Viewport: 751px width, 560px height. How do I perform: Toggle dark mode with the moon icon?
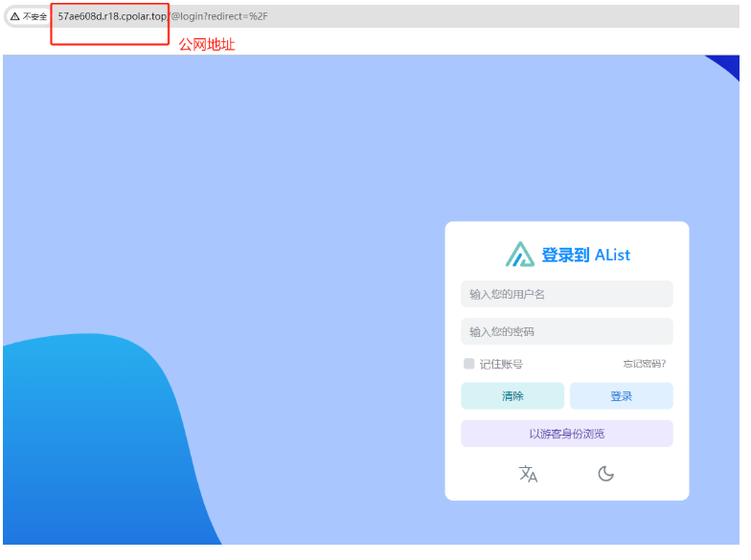point(605,474)
